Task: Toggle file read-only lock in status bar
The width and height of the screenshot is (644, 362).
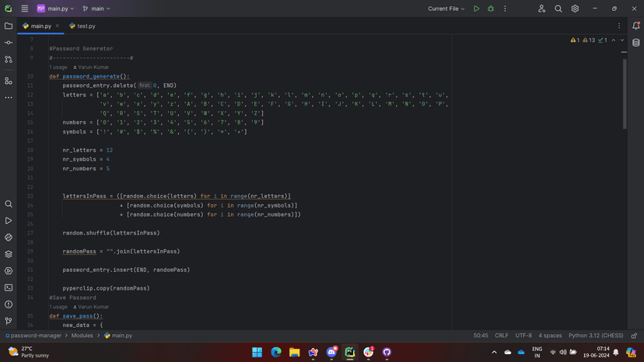Action: coord(634,336)
